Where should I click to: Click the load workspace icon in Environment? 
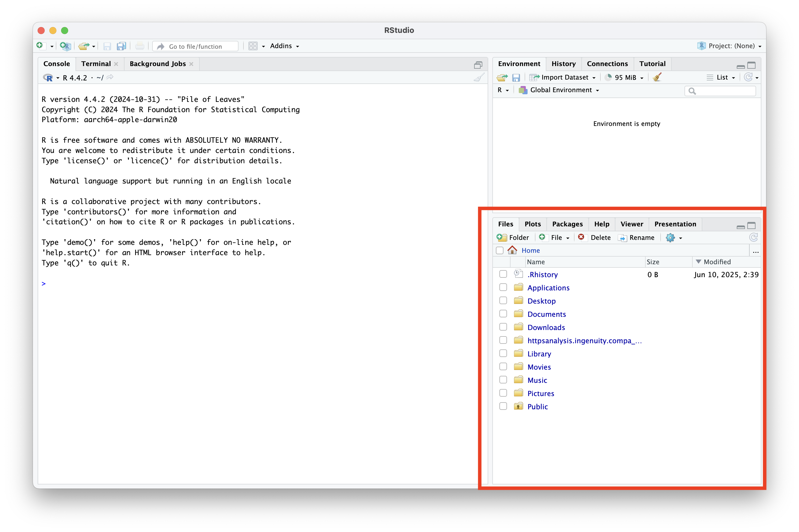(x=502, y=78)
